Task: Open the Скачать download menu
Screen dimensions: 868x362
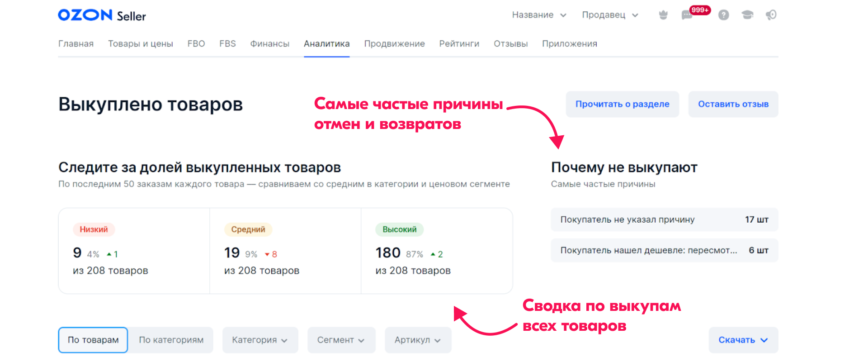Action: 743,340
